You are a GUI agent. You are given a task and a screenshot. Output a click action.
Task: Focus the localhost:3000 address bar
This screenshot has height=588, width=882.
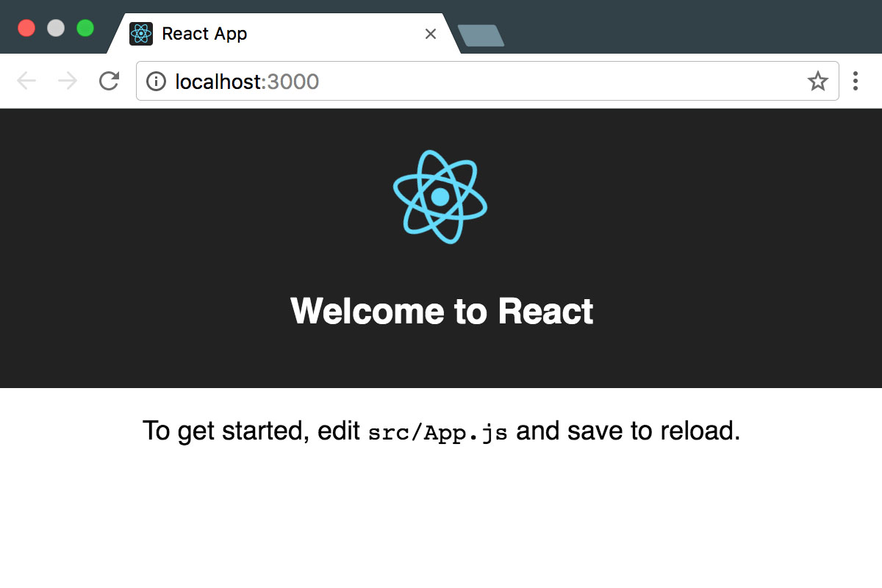487,81
